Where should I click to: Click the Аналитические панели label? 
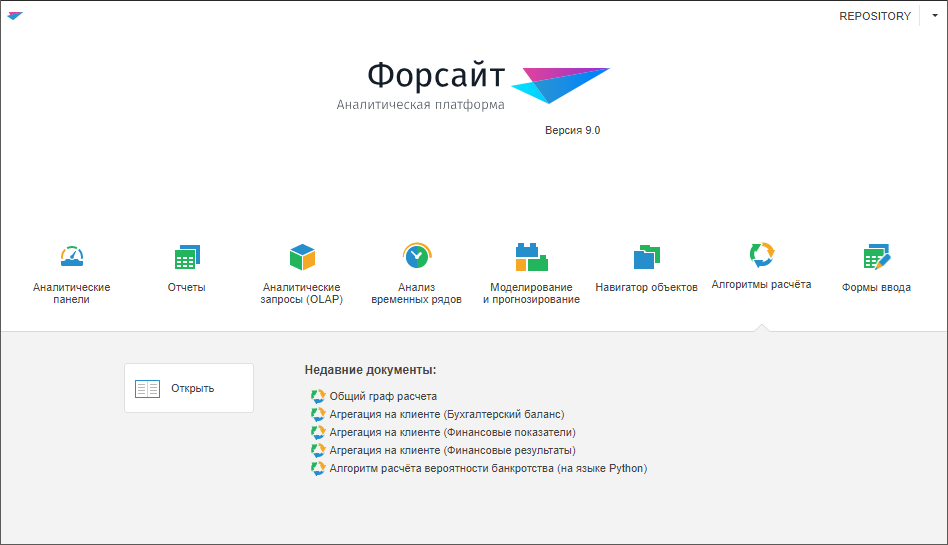(x=71, y=293)
